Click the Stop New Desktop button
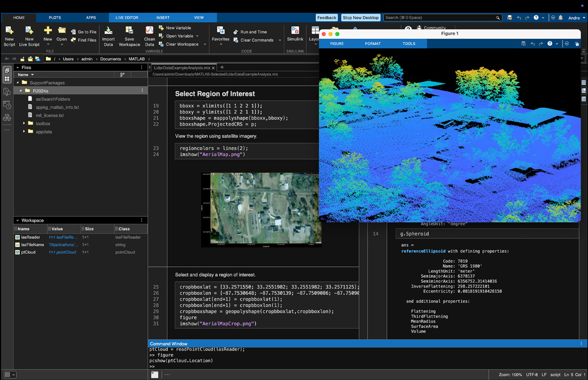The image size is (588, 380). click(x=360, y=18)
